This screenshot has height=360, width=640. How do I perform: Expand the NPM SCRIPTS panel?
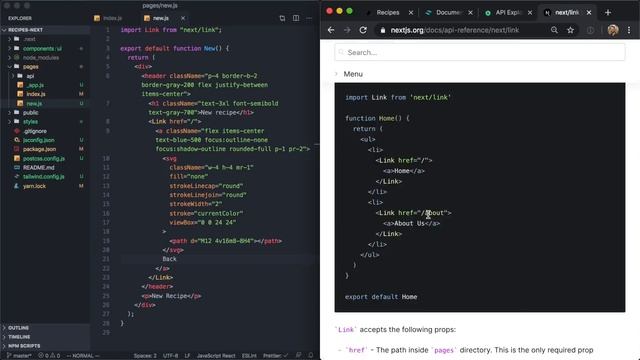tap(24, 346)
